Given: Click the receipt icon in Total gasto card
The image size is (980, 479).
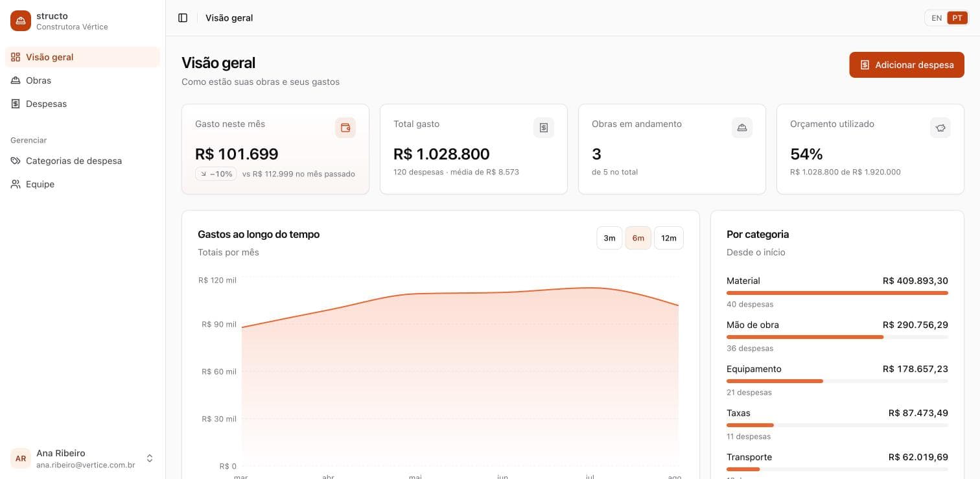Looking at the screenshot, I should pyautogui.click(x=544, y=128).
